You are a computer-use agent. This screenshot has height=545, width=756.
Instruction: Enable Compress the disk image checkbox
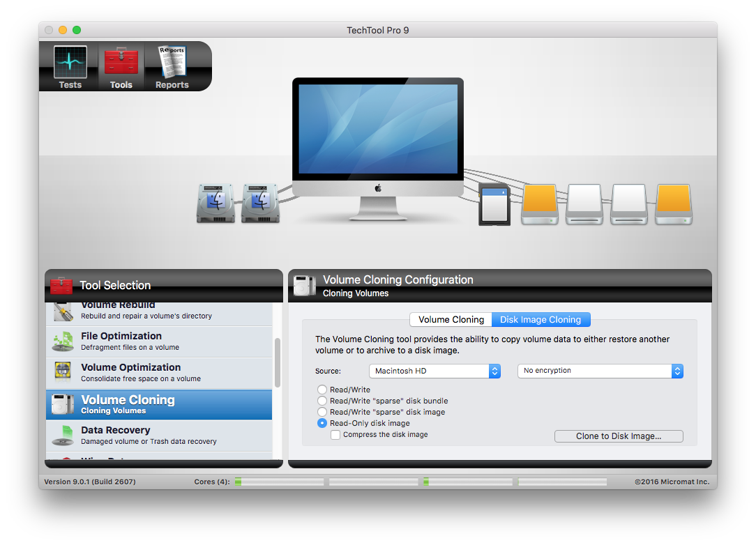(335, 435)
